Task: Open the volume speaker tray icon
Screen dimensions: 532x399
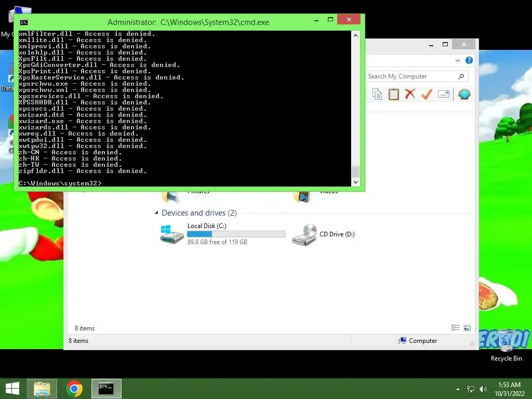Action: (x=483, y=389)
